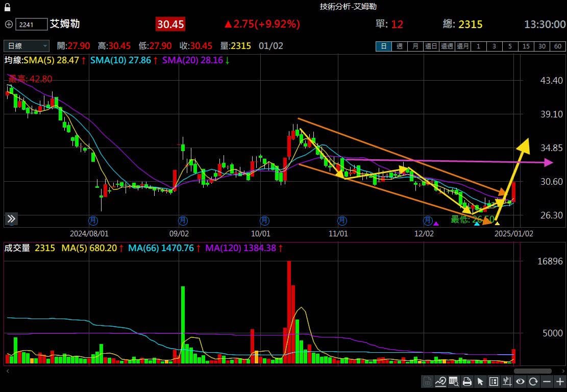Switch to the 週 weekly tab
Image resolution: width=567 pixels, height=392 pixels.
point(399,46)
